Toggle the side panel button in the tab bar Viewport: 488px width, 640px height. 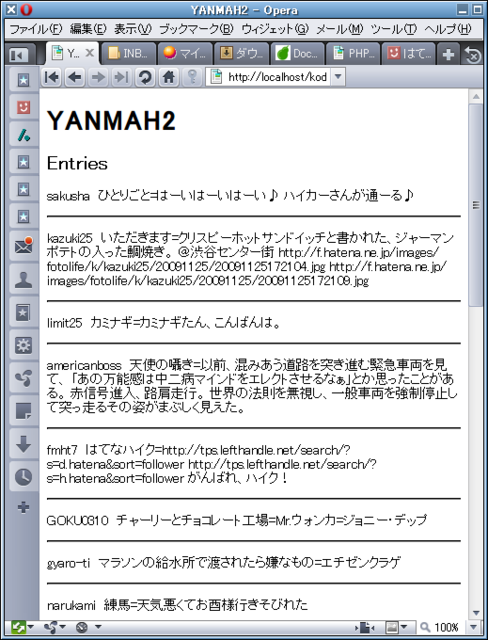19,54
